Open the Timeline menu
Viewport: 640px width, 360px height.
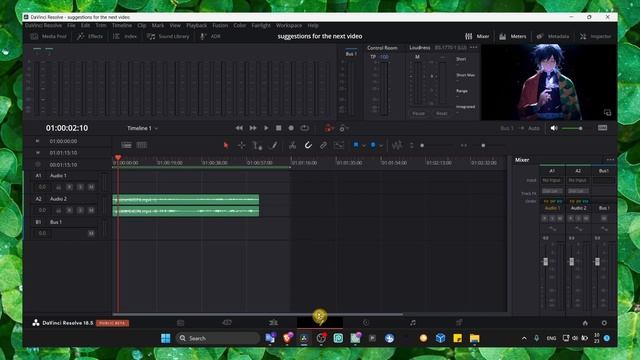122,25
